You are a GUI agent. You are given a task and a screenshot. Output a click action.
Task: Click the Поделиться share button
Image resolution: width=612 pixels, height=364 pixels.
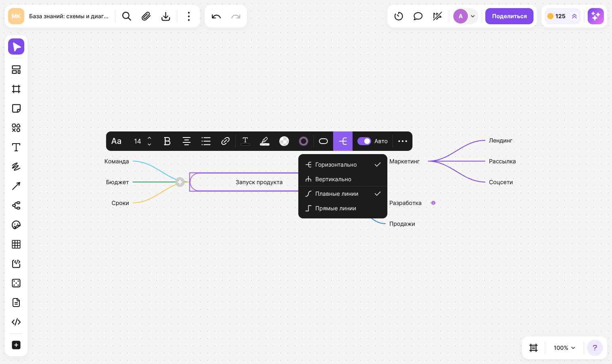click(x=509, y=16)
